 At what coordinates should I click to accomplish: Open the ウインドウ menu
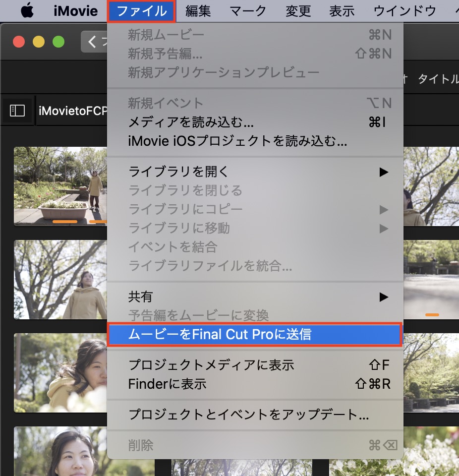pos(404,11)
